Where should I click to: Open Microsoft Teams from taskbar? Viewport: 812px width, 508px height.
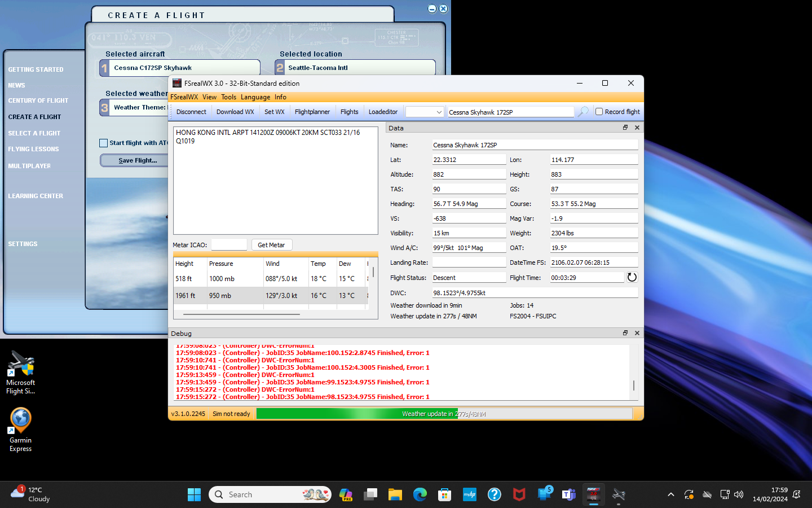coord(569,494)
